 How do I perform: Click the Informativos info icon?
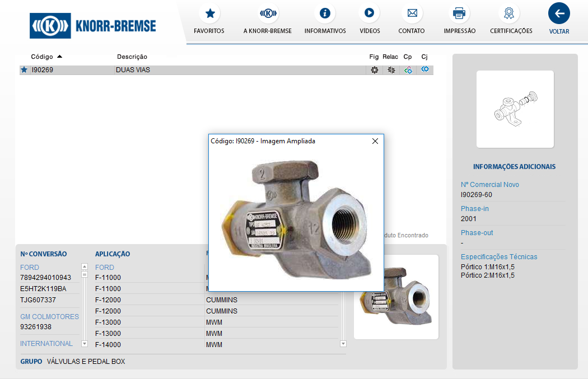click(325, 13)
